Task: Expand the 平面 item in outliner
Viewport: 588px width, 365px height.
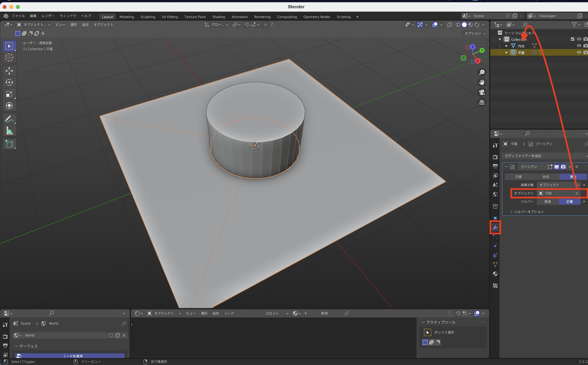Action: (506, 52)
